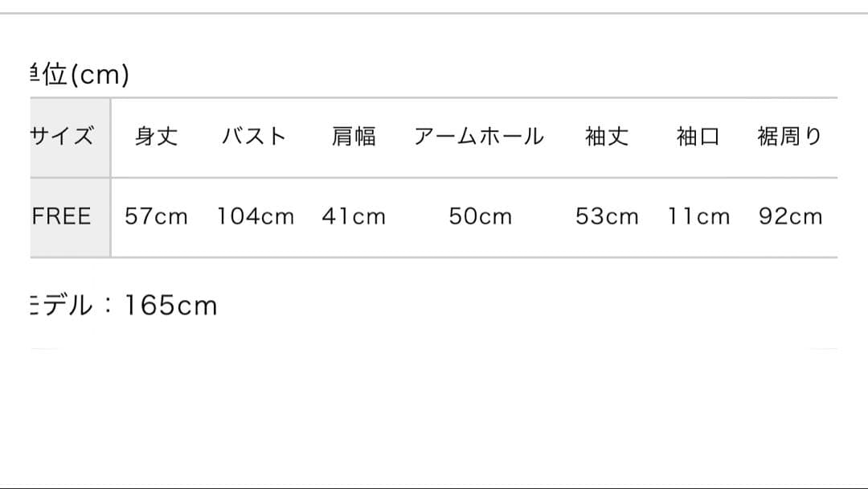Select the FREE size row label
This screenshot has height=489, width=868.
63,217
